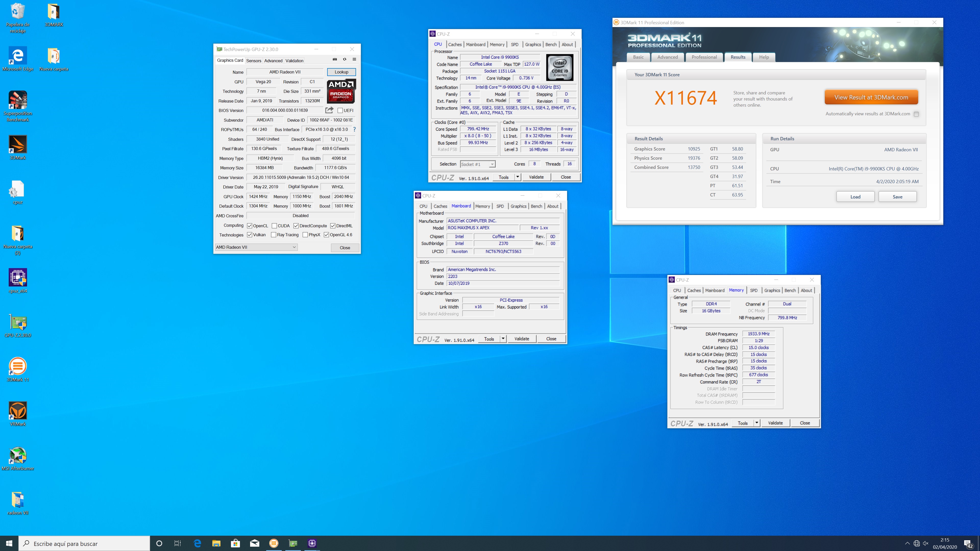The image size is (980, 551).
Task: Open the 3DMARK folder on desktop
Action: pyautogui.click(x=54, y=15)
